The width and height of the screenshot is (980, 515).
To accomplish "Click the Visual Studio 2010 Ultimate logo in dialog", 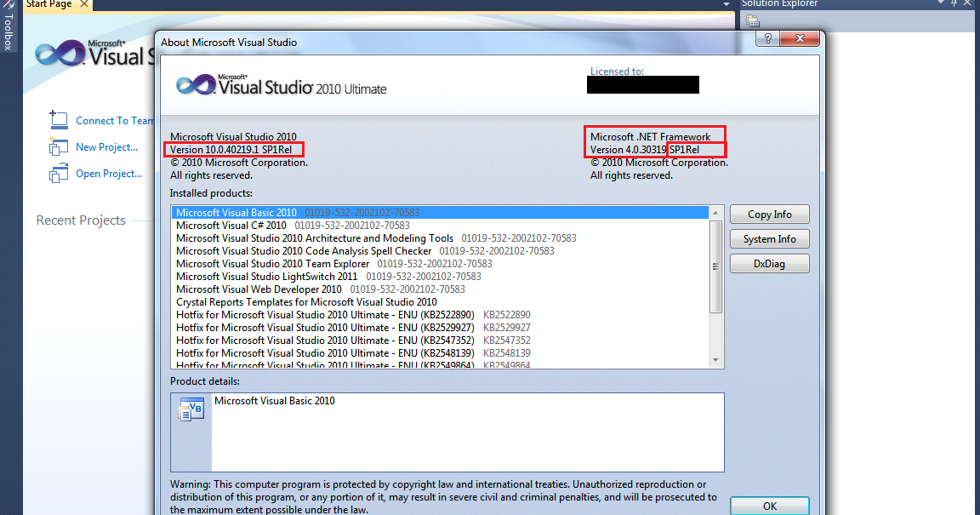I will coord(282,85).
